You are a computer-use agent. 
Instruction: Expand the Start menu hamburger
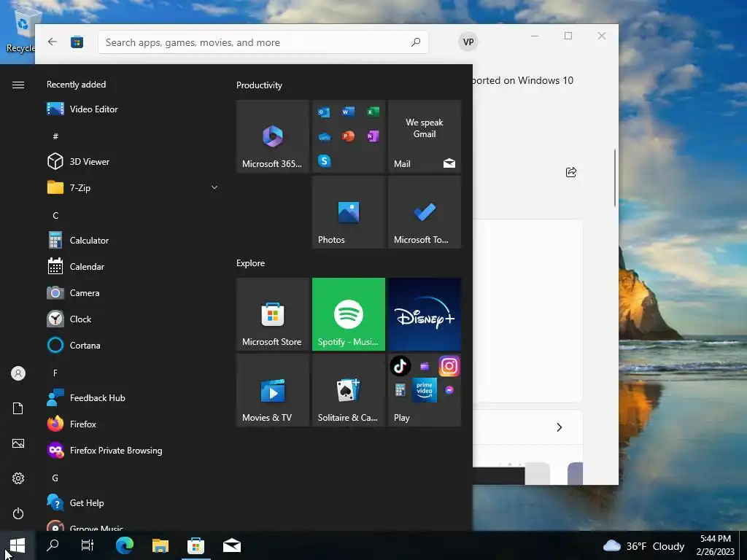click(x=18, y=85)
